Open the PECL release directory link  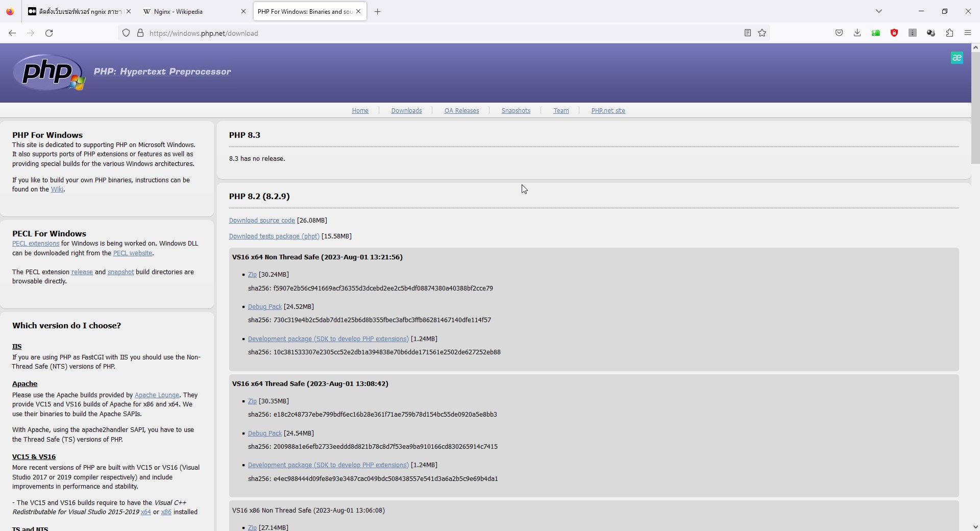82,272
